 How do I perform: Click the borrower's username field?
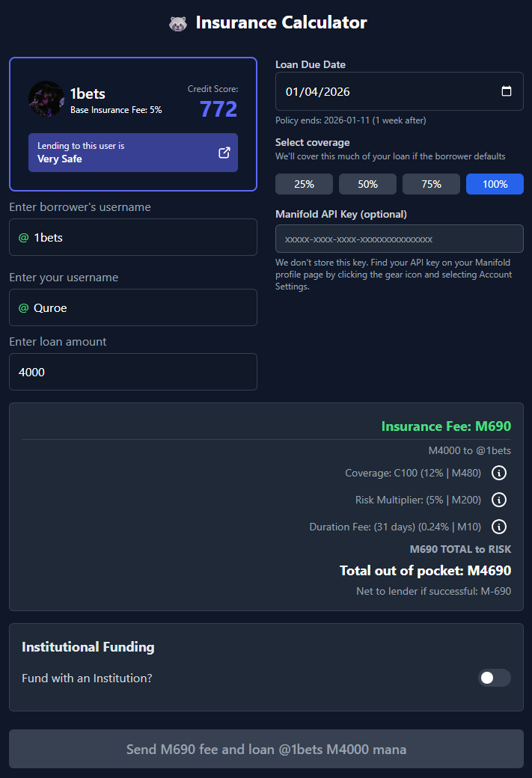coord(135,237)
